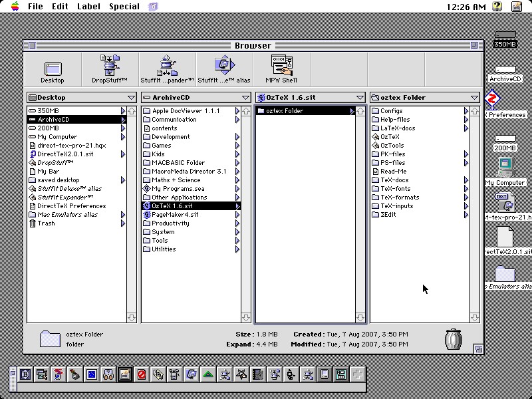
Task: Click the green triangle icon in bottom palette
Action: pyautogui.click(x=208, y=374)
